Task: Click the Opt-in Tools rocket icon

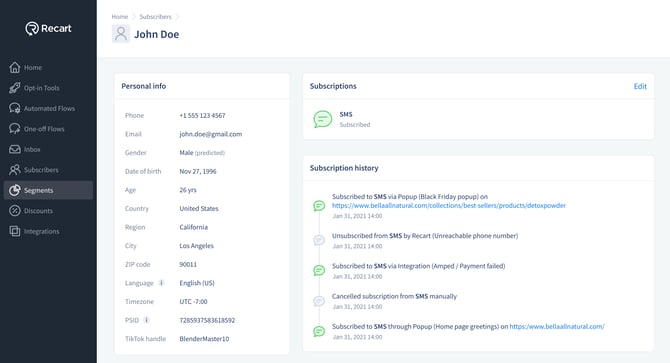Action: click(15, 88)
